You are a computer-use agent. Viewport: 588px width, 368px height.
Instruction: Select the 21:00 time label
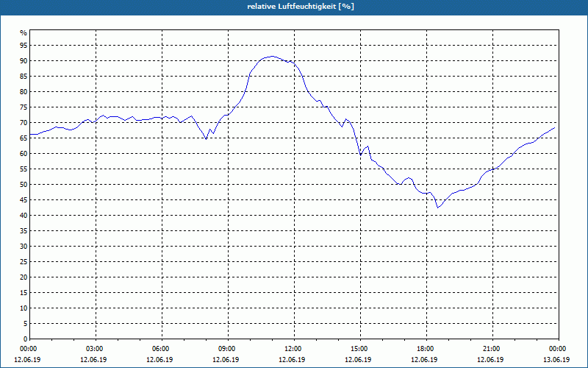pyautogui.click(x=492, y=349)
